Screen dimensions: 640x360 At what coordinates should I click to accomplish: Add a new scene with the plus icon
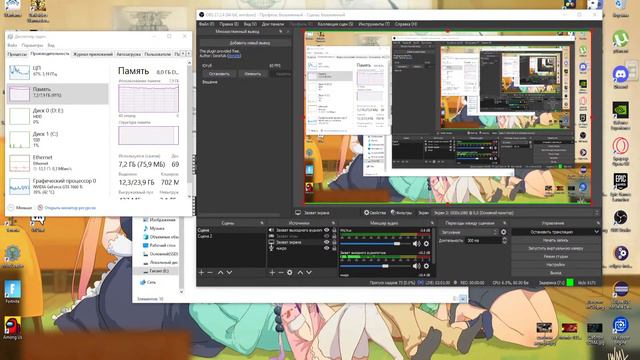point(201,272)
